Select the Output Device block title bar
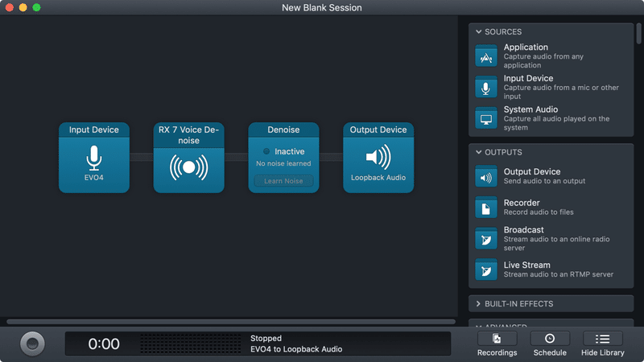 (x=378, y=130)
